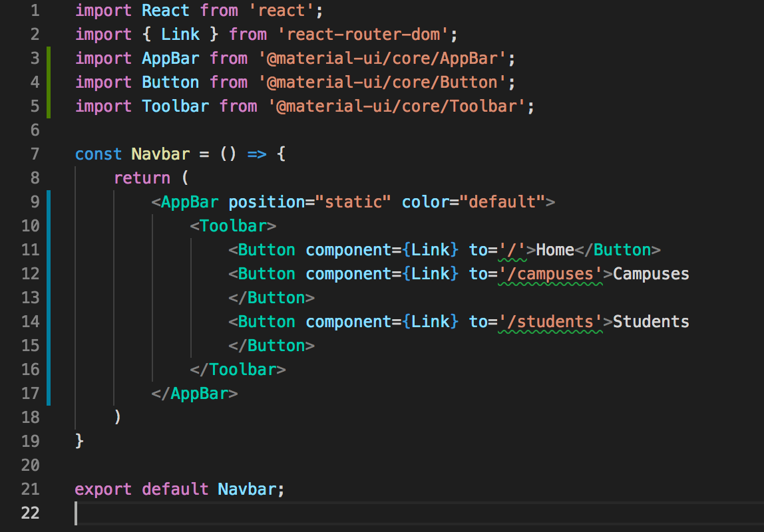Click the closing </Toolbar> tag
764x532 pixels.
[x=238, y=369]
